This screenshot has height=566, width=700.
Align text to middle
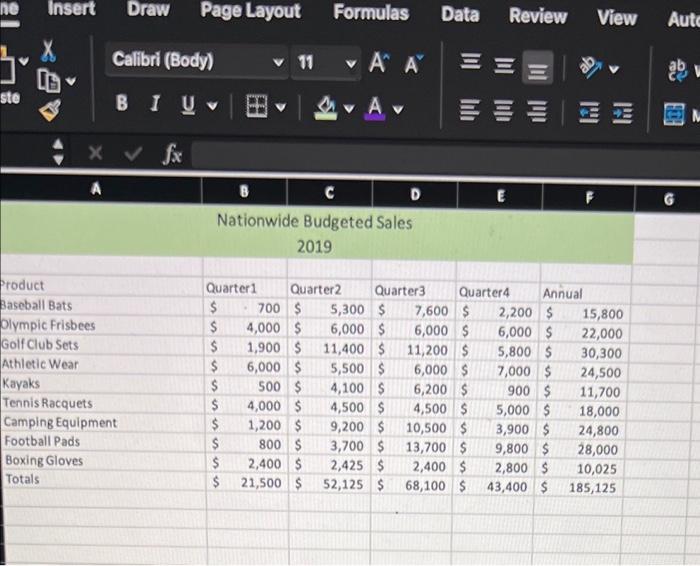[x=504, y=67]
